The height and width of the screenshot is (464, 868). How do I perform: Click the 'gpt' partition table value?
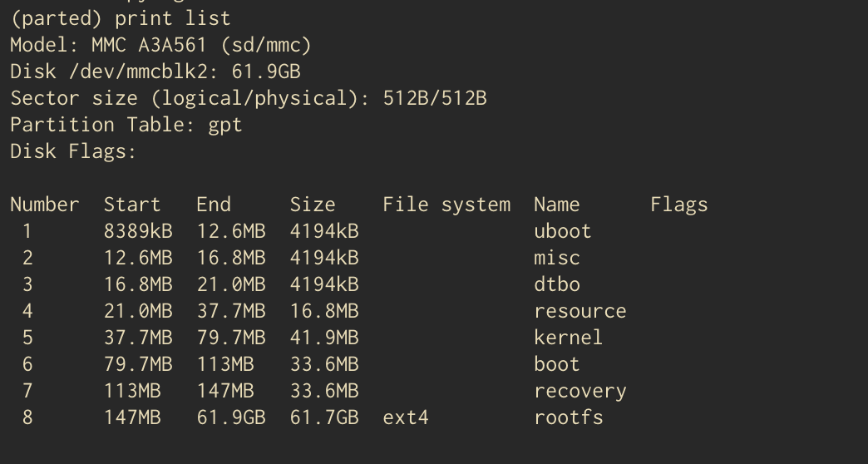pyautogui.click(x=224, y=125)
